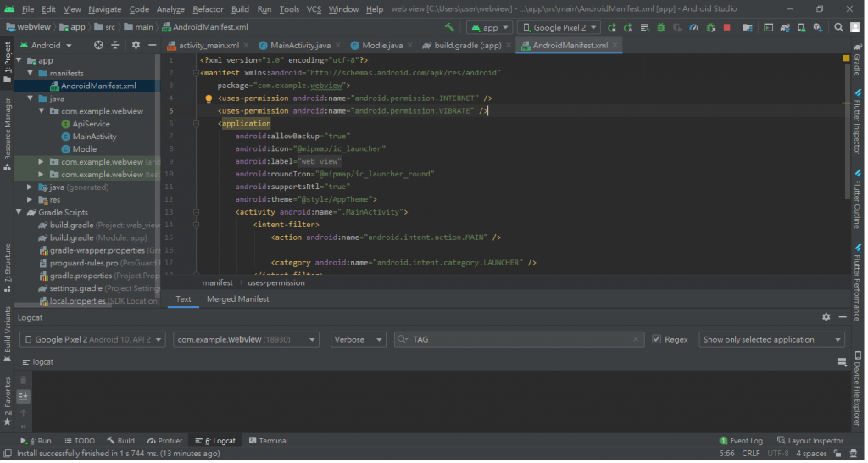The width and height of the screenshot is (868, 463).
Task: Toggle the Project tool window tab
Action: point(7,63)
